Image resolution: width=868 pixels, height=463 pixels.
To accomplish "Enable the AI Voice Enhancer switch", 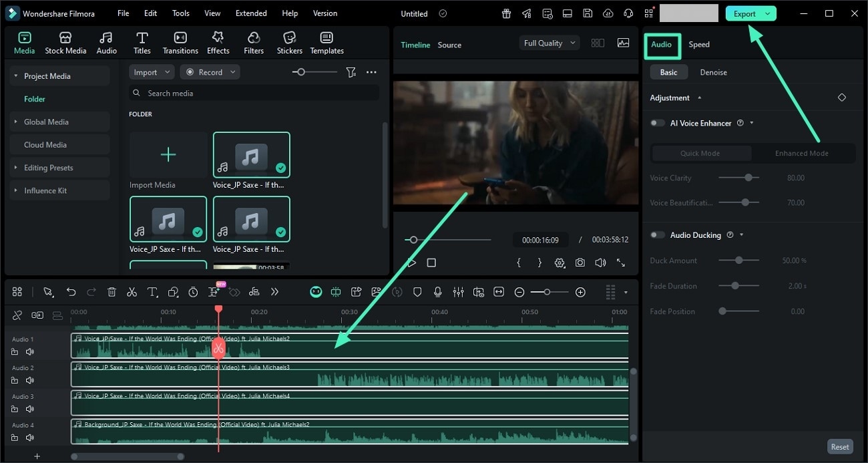I will click(658, 123).
